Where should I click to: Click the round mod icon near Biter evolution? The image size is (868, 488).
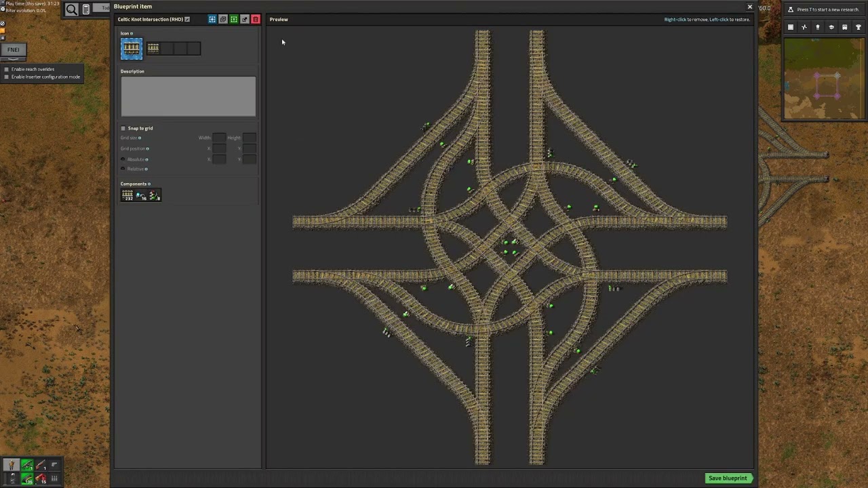click(3, 10)
